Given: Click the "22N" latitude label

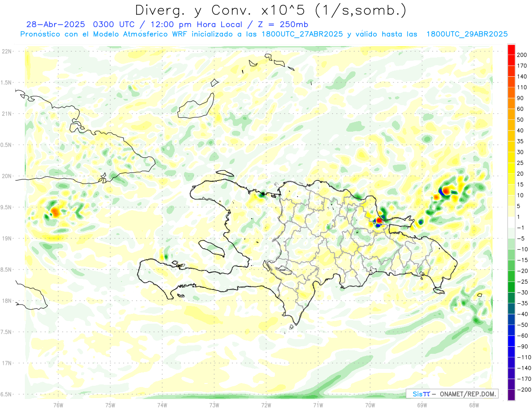Looking at the screenshot, I should pos(7,51).
